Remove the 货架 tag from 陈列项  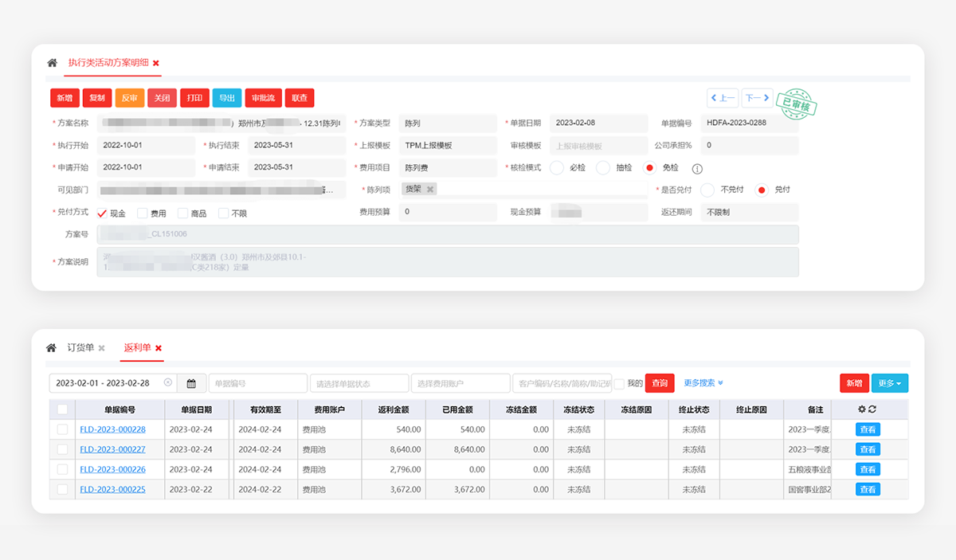point(430,189)
